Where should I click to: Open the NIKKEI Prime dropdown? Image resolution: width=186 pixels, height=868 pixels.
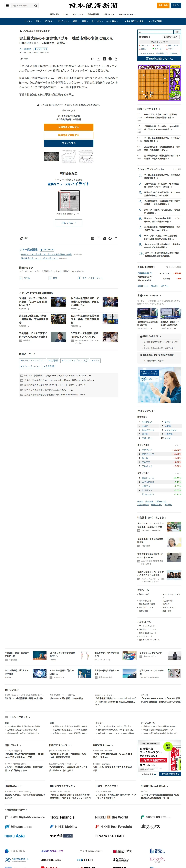[x=127, y=14]
